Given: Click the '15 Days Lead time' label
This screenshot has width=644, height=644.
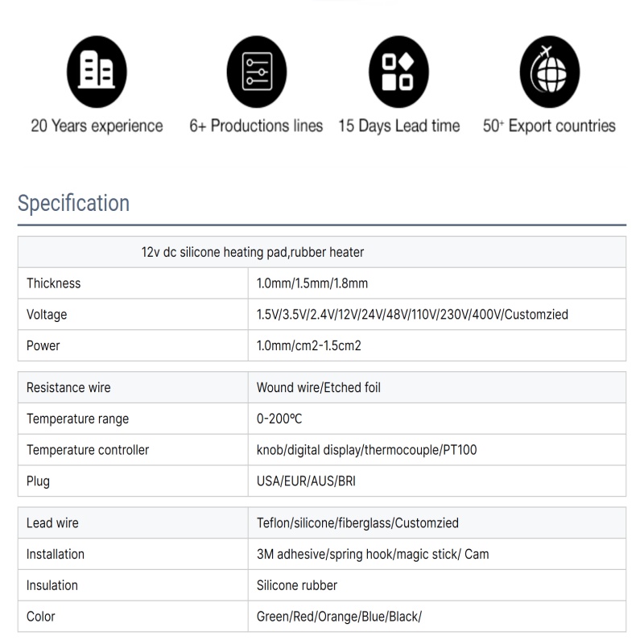Looking at the screenshot, I should pyautogui.click(x=398, y=126).
